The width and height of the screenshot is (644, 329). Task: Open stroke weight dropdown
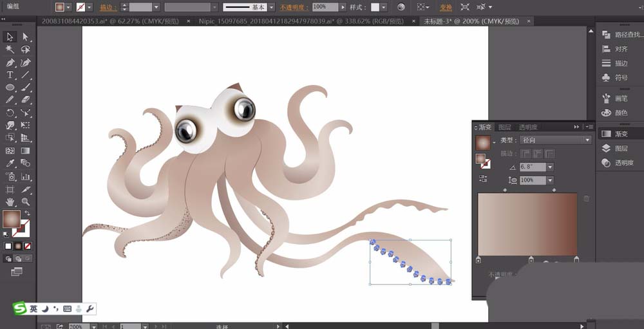point(156,7)
